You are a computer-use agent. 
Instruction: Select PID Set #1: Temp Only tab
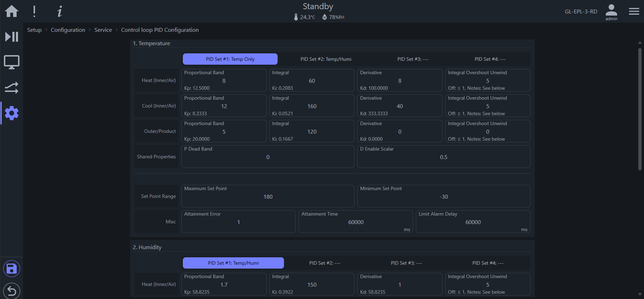(230, 59)
